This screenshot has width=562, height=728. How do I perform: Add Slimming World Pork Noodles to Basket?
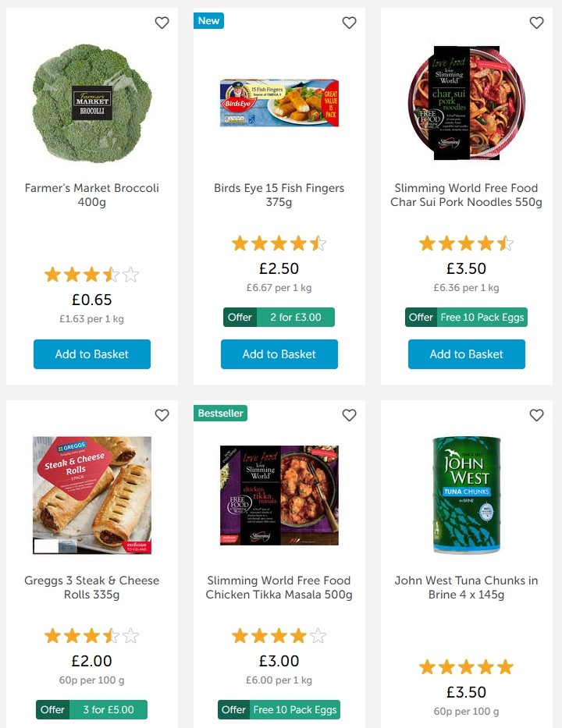[466, 354]
